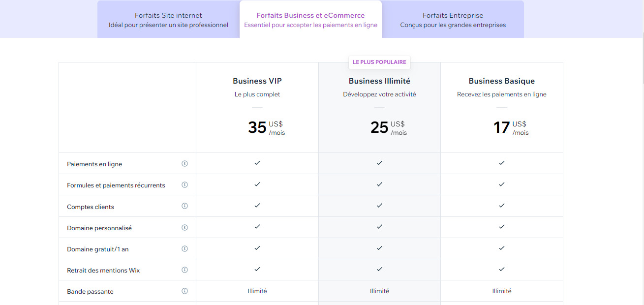Click info icon for Formules et paiements récurrents
This screenshot has width=644, height=305.
coord(185,185)
